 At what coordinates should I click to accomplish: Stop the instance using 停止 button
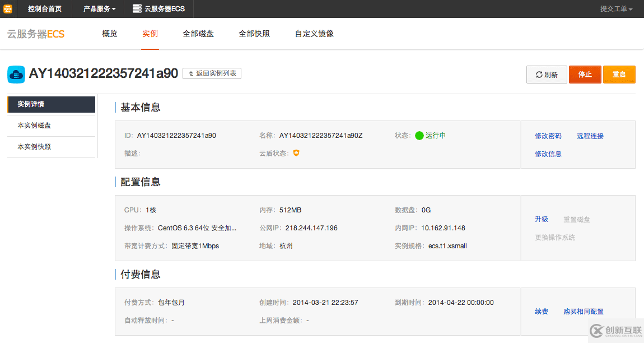[585, 75]
